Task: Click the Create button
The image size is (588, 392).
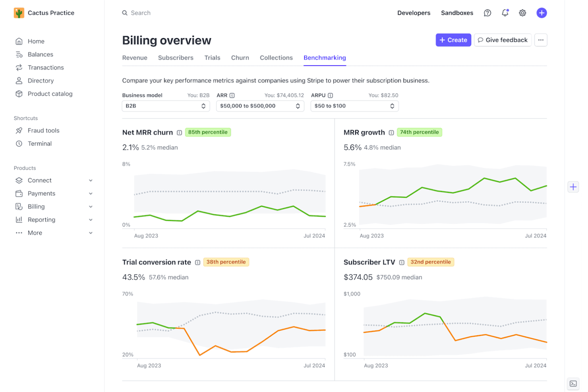Action: tap(453, 40)
